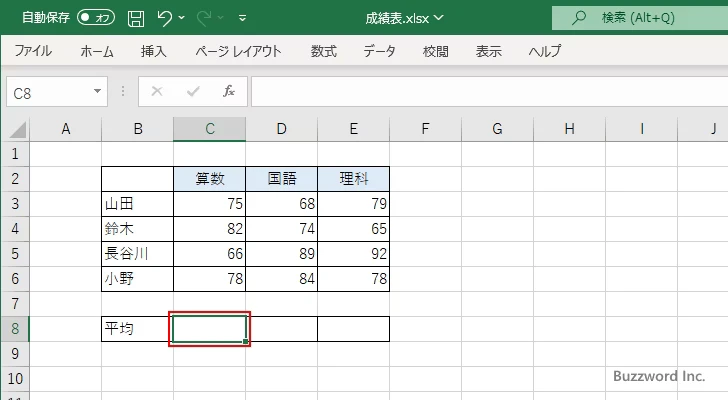Select column E header
This screenshot has width=728, height=400.
353,129
